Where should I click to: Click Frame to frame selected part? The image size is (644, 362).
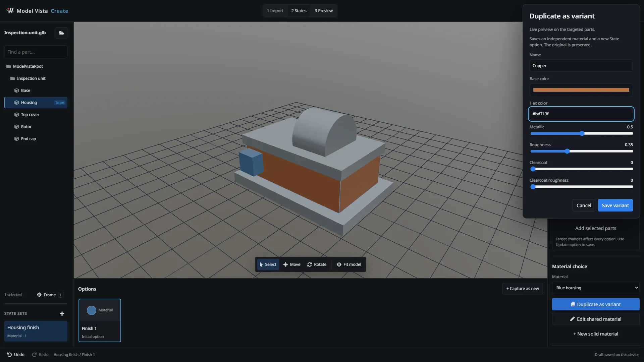[x=50, y=295]
